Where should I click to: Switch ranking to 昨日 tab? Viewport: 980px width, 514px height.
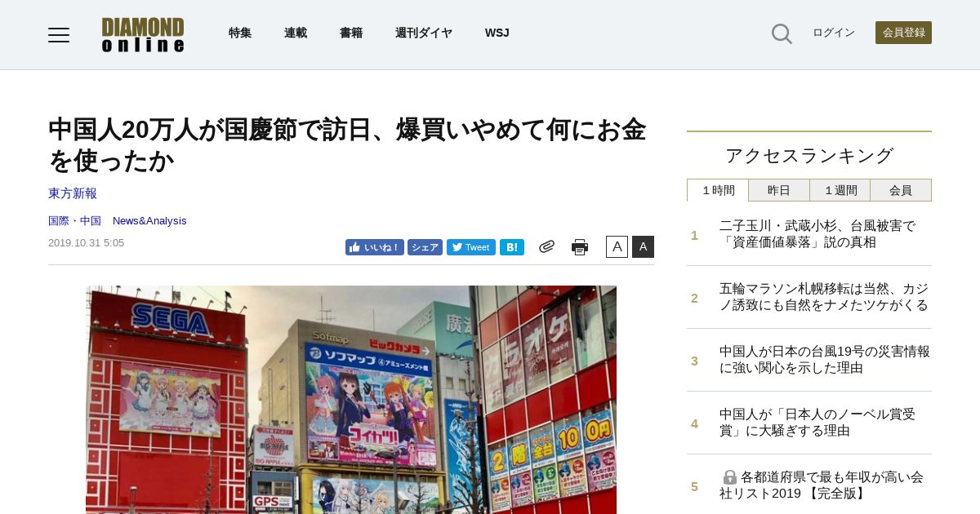(779, 190)
